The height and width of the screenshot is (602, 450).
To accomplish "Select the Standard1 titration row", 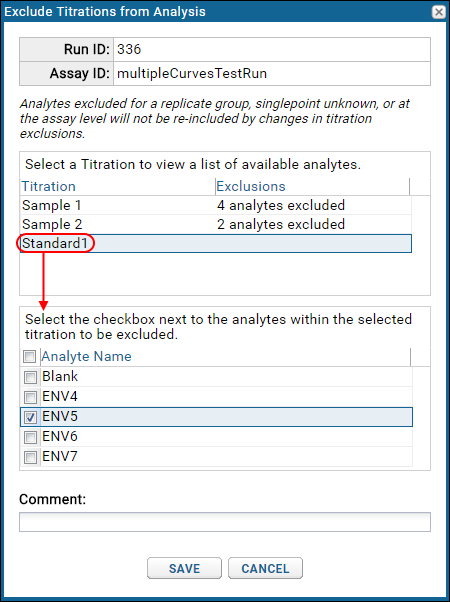I will point(216,243).
